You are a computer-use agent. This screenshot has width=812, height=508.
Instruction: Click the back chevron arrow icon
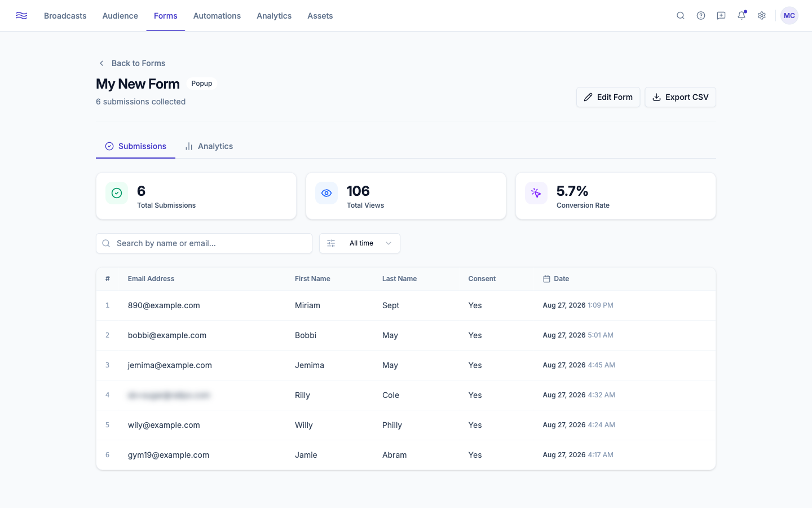click(101, 63)
